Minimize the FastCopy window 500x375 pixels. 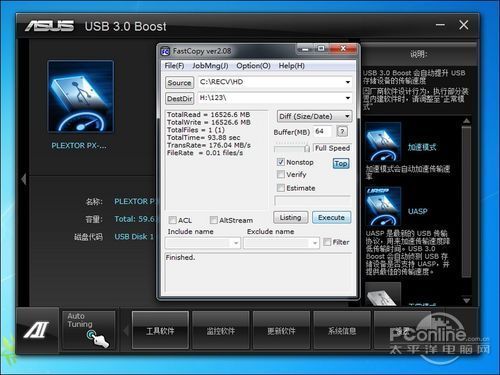(x=305, y=49)
